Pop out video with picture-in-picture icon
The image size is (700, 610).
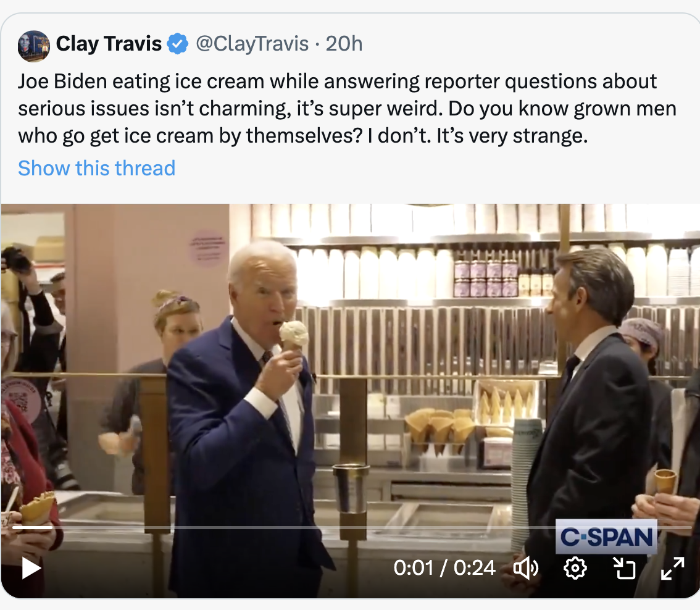[x=625, y=567]
